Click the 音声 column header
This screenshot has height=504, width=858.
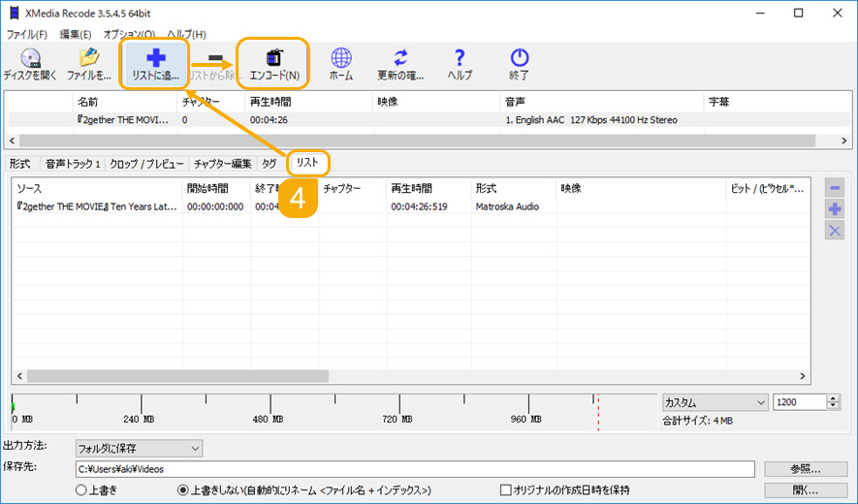(601, 102)
